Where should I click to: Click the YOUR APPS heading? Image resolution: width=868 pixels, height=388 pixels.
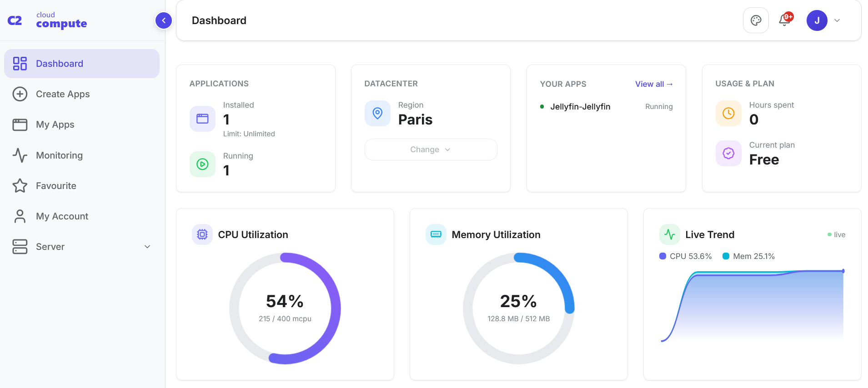click(563, 84)
